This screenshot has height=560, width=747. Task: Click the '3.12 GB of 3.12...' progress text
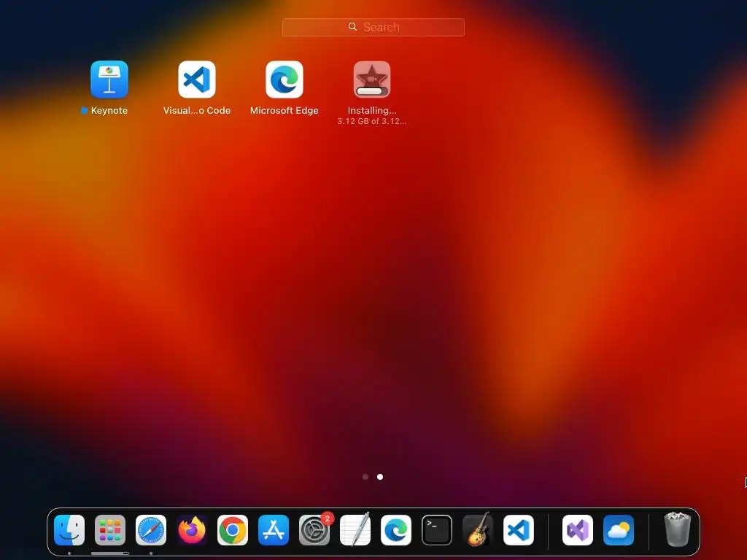[371, 121]
